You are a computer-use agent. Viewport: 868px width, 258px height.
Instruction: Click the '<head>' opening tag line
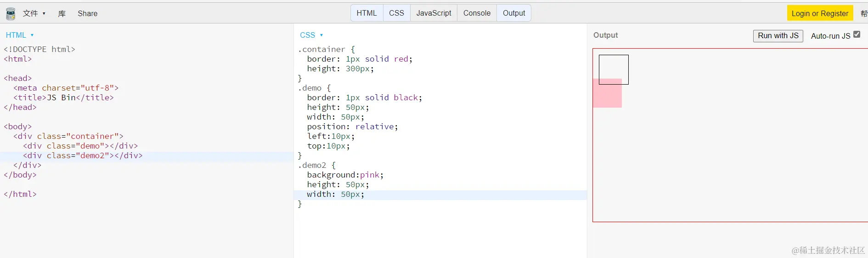click(18, 78)
